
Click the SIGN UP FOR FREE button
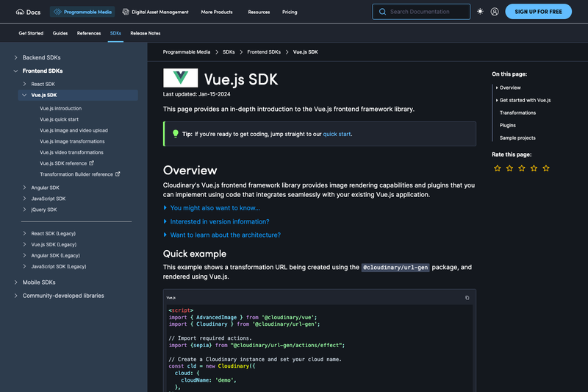click(539, 12)
